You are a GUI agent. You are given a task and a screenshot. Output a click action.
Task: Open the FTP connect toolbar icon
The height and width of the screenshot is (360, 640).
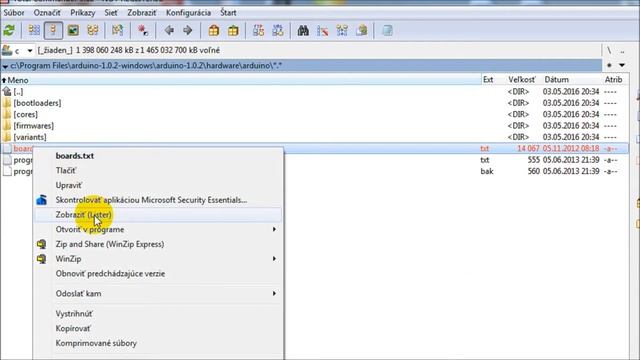(258, 30)
